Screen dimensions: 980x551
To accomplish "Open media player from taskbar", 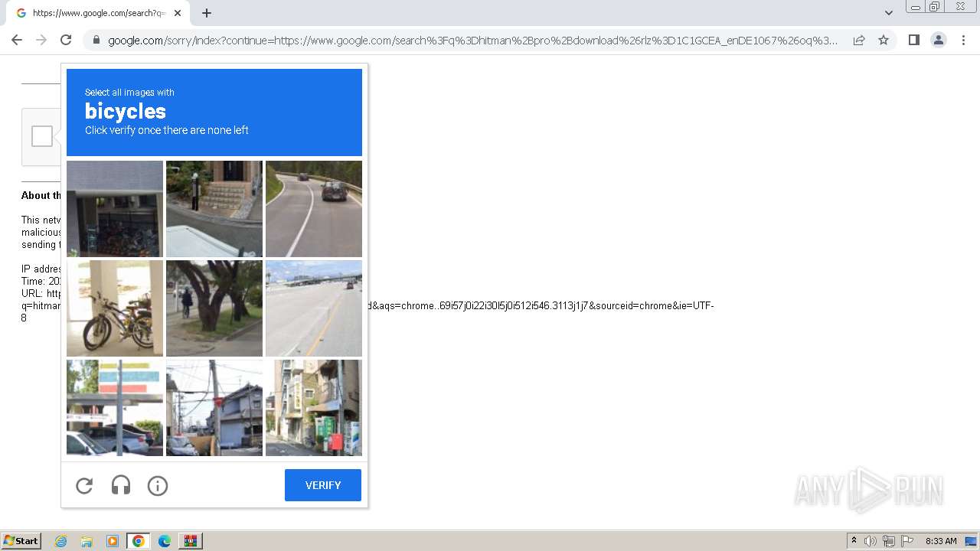I will pos(113,541).
